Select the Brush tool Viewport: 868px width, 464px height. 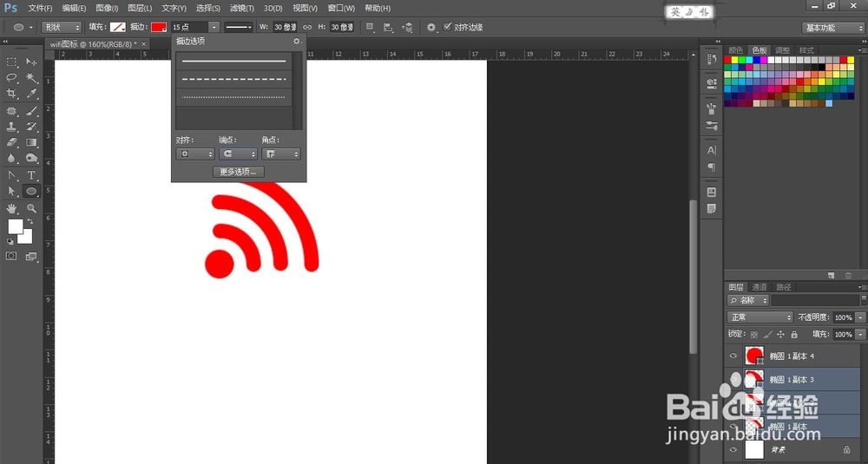pyautogui.click(x=31, y=111)
